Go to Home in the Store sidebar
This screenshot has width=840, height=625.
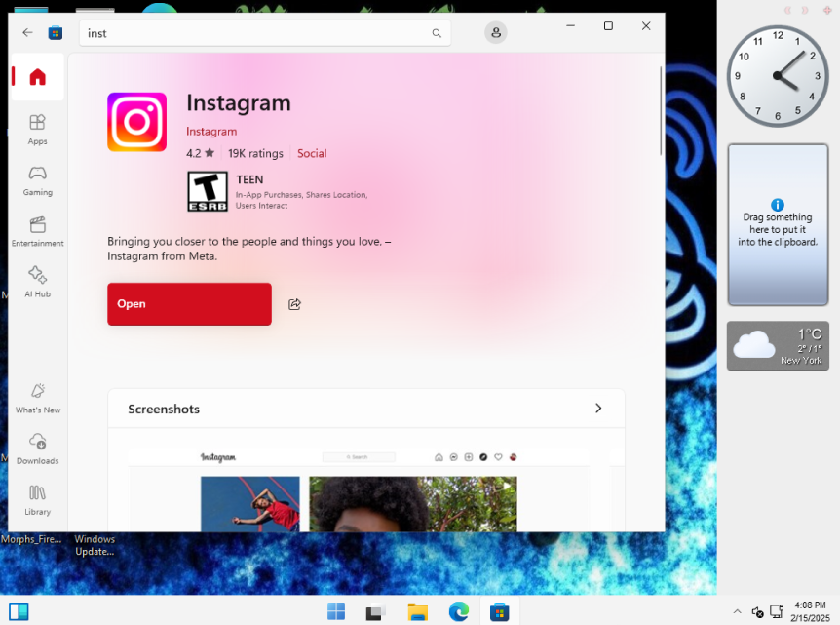point(37,77)
